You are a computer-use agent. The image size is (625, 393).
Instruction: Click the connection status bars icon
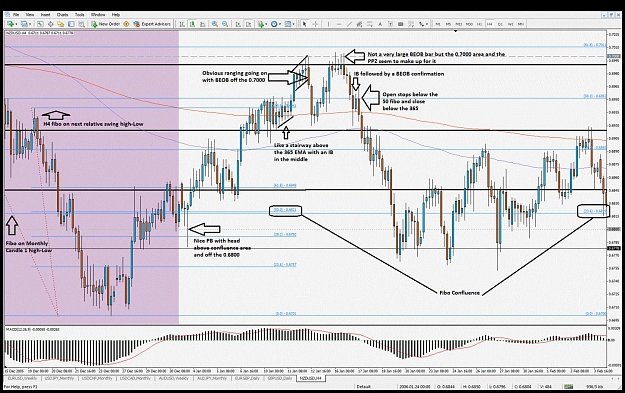click(568, 386)
